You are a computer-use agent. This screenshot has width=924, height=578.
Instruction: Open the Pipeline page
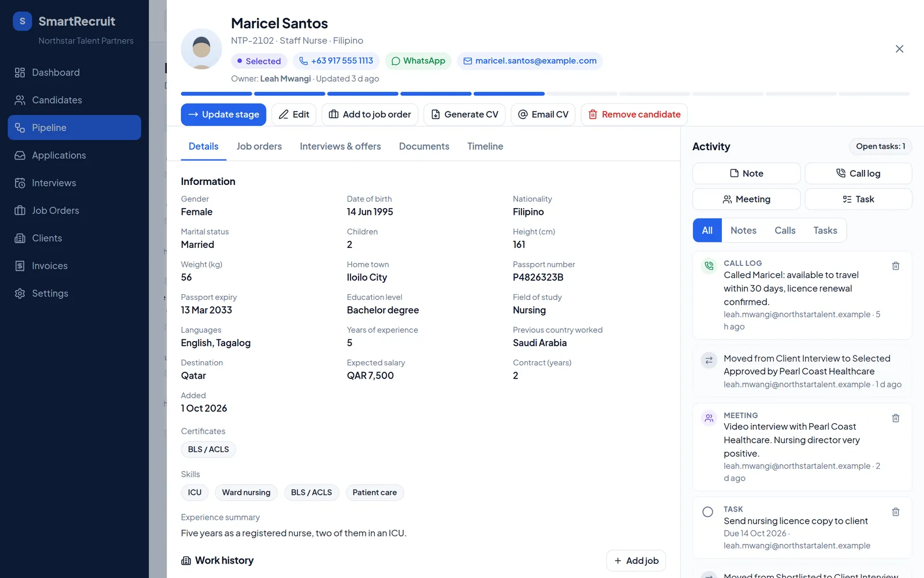point(74,128)
